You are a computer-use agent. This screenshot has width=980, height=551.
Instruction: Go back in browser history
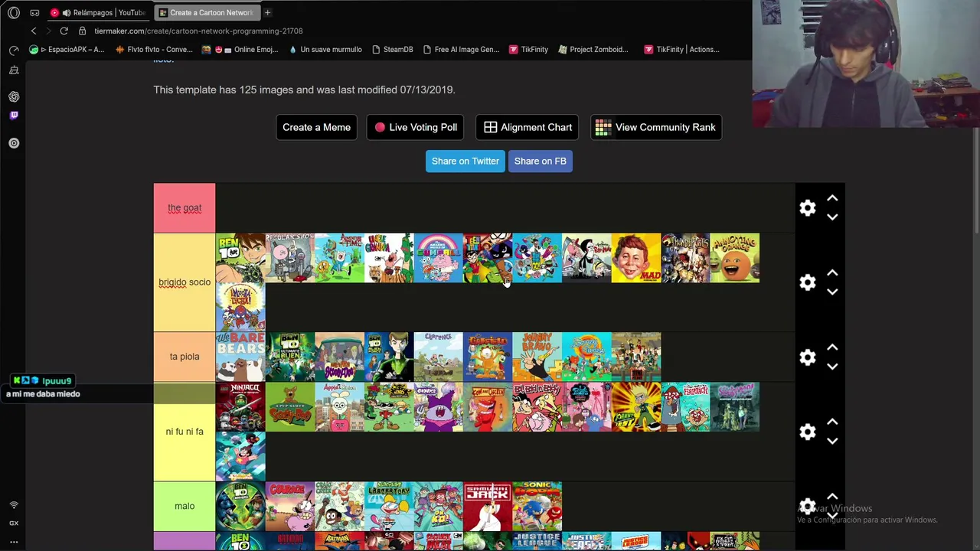(34, 31)
